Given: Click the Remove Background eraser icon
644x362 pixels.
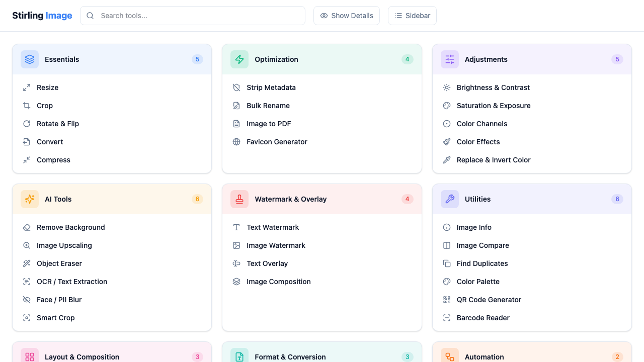Looking at the screenshot, I should 27,227.
